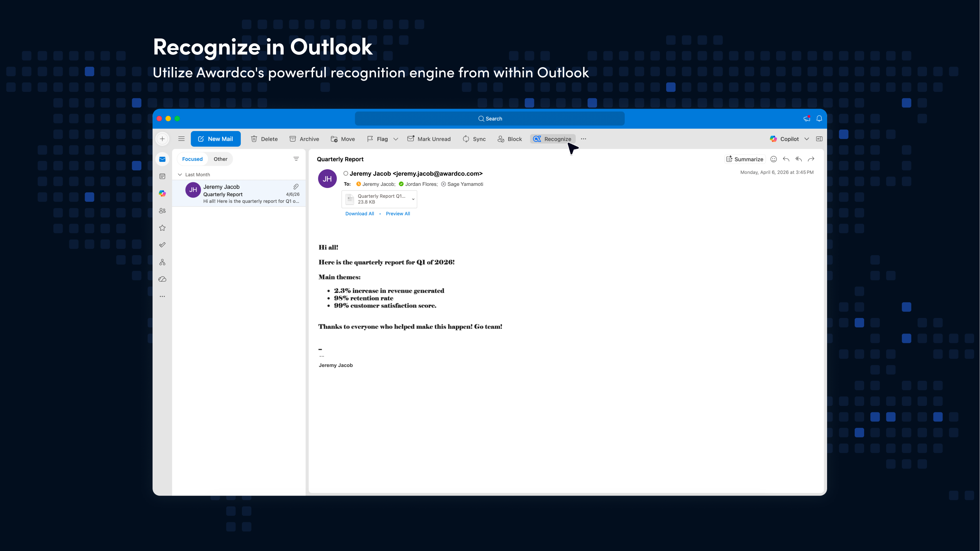Open the toolbar more options ellipsis
Image resolution: width=980 pixels, height=551 pixels.
coord(584,139)
